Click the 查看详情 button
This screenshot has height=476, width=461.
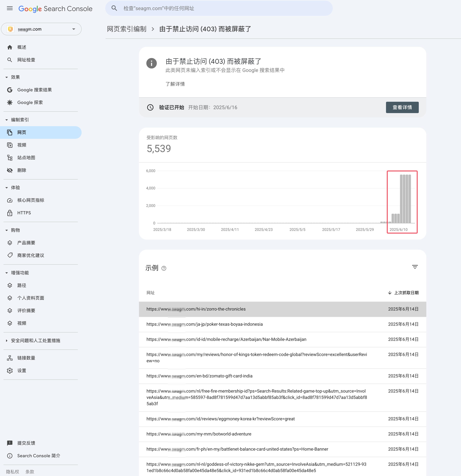(x=402, y=107)
